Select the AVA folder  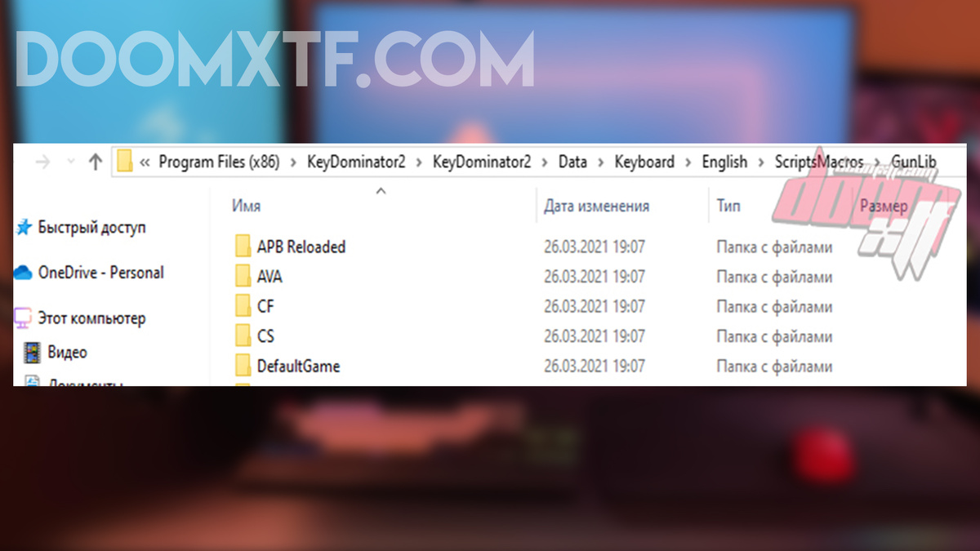tap(269, 277)
